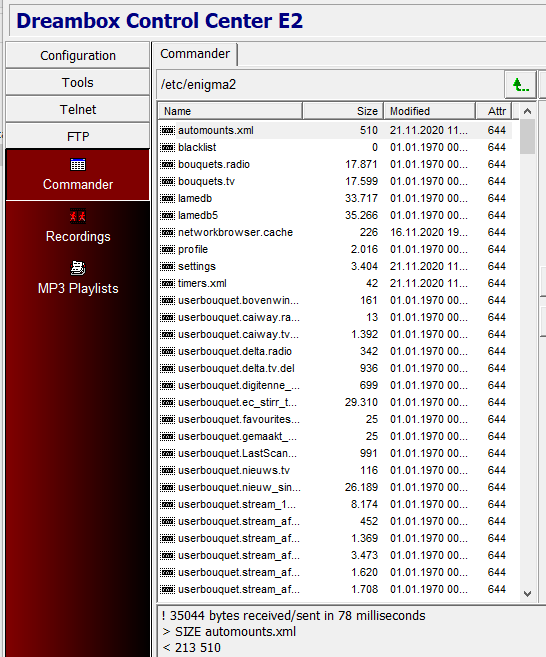Click the 35.266 size cell of lamedb5

click(x=361, y=215)
